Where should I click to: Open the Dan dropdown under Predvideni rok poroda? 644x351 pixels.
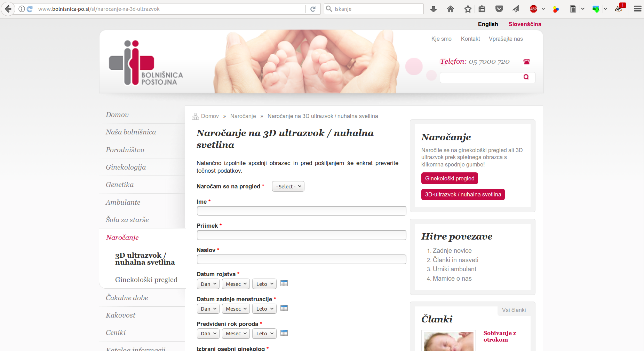click(208, 334)
